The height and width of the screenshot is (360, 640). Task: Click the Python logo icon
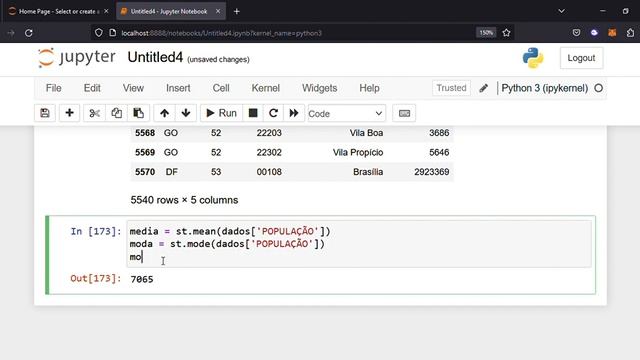click(533, 58)
